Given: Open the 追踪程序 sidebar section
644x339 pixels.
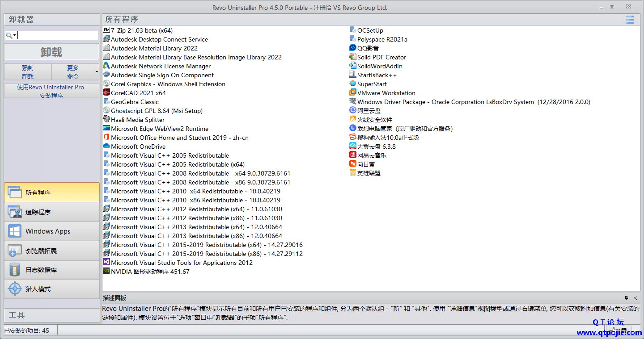Looking at the screenshot, I should tap(52, 212).
